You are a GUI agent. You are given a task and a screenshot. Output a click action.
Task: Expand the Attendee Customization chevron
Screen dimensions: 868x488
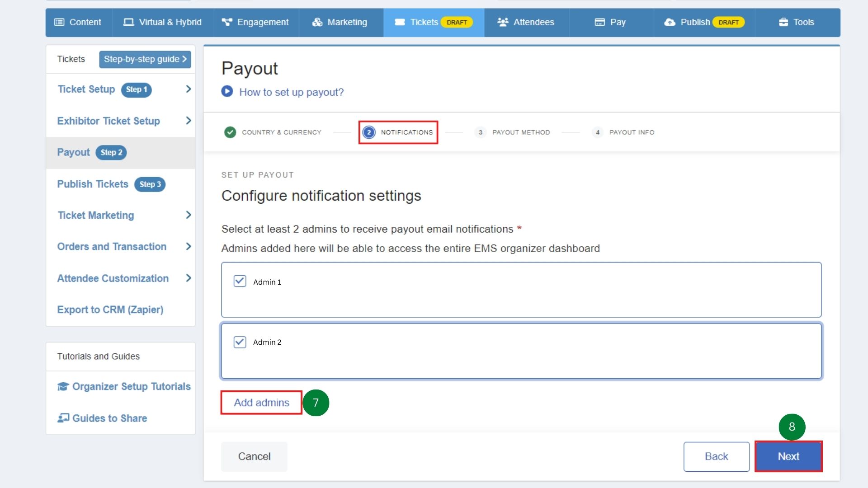click(189, 278)
